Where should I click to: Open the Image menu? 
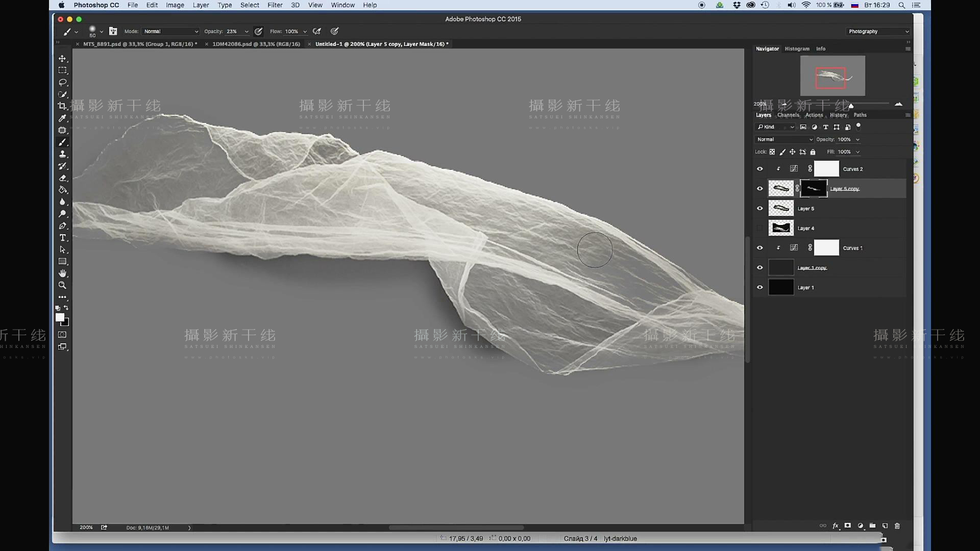pos(175,5)
